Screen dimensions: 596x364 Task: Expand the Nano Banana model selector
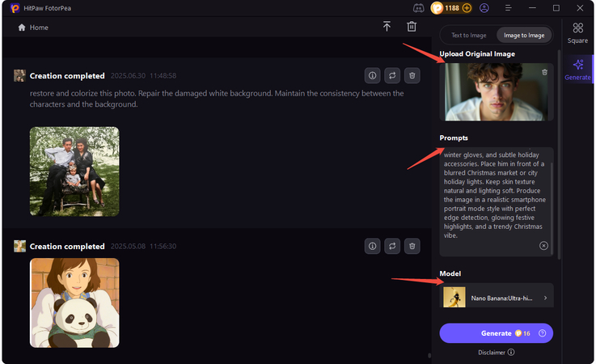tap(497, 298)
